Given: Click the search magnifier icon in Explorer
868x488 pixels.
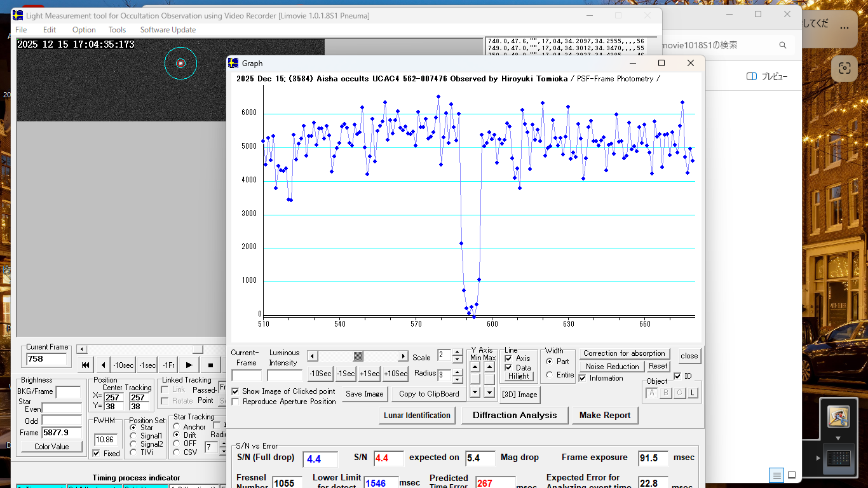Looking at the screenshot, I should [782, 45].
